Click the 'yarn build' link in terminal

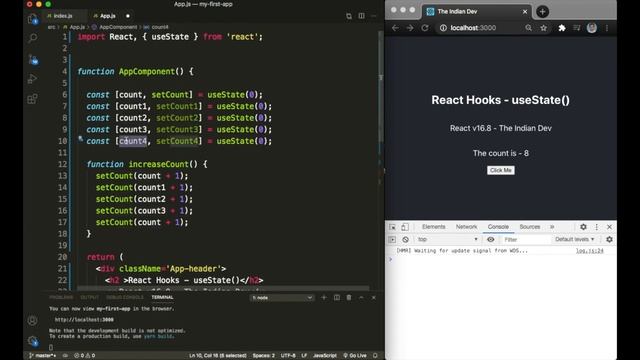tap(158, 336)
